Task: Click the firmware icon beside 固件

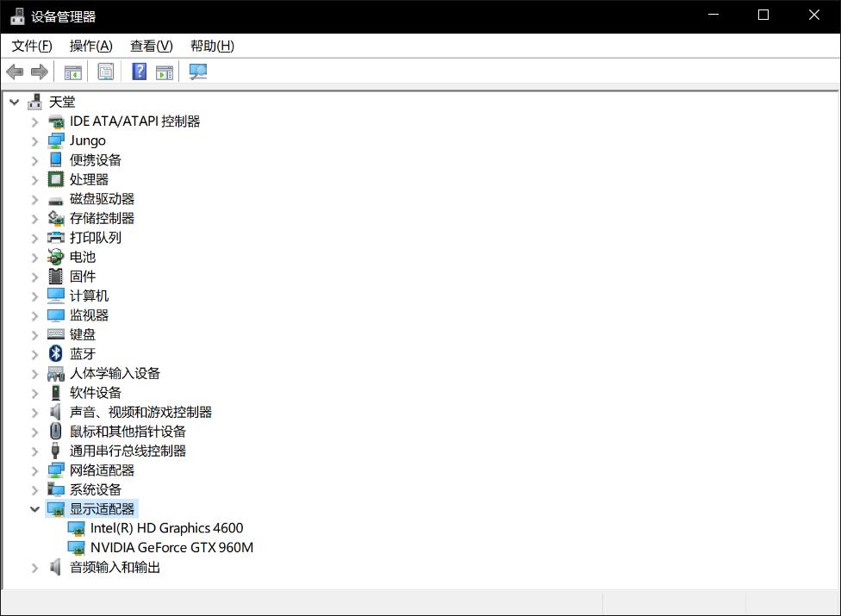Action: click(x=56, y=276)
